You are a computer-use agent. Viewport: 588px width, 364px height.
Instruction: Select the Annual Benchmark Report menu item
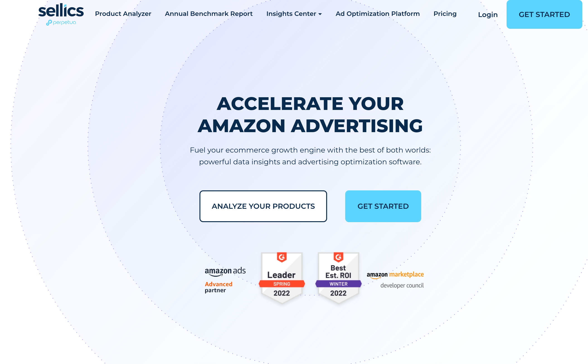tap(209, 13)
